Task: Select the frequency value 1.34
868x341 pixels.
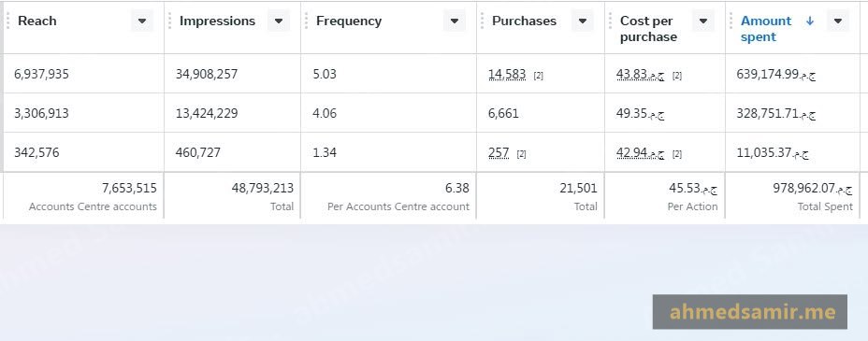Action: pos(325,152)
